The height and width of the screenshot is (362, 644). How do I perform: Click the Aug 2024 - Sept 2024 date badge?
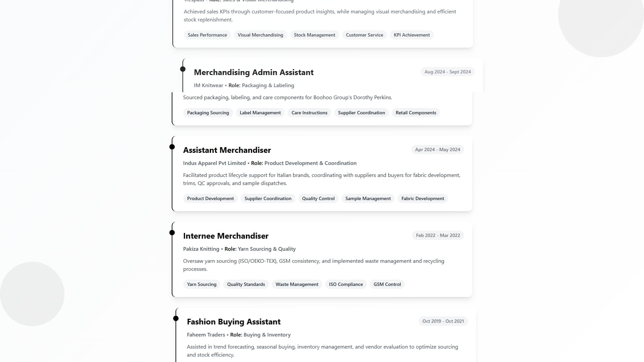click(447, 72)
